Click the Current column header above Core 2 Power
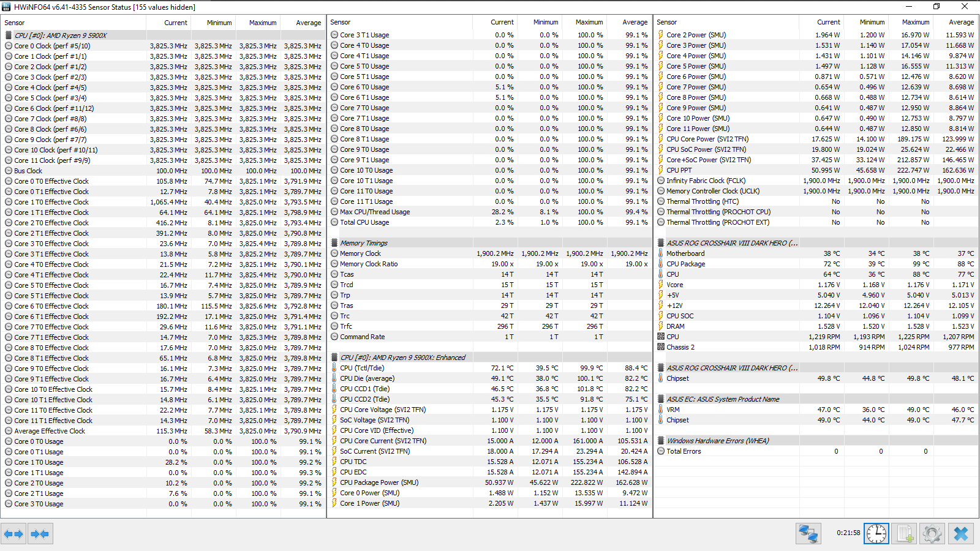This screenshot has width=980, height=551. (822, 22)
